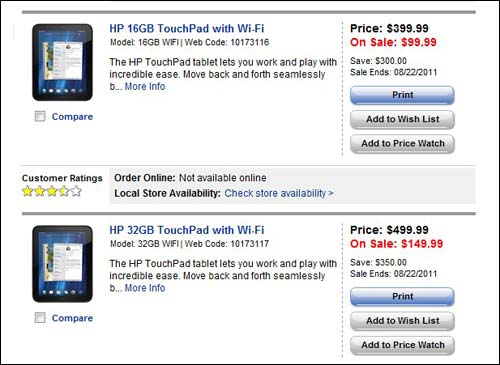The width and height of the screenshot is (500, 365).
Task: Add the 32GB TouchPad to Price Watch
Action: [402, 345]
